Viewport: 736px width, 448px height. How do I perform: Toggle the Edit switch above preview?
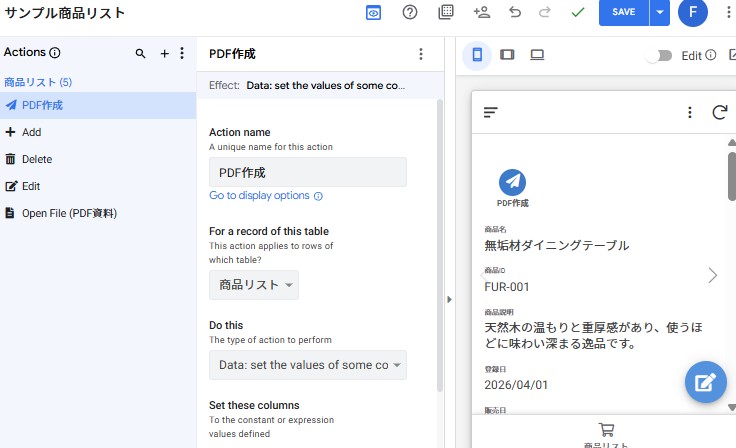click(658, 55)
